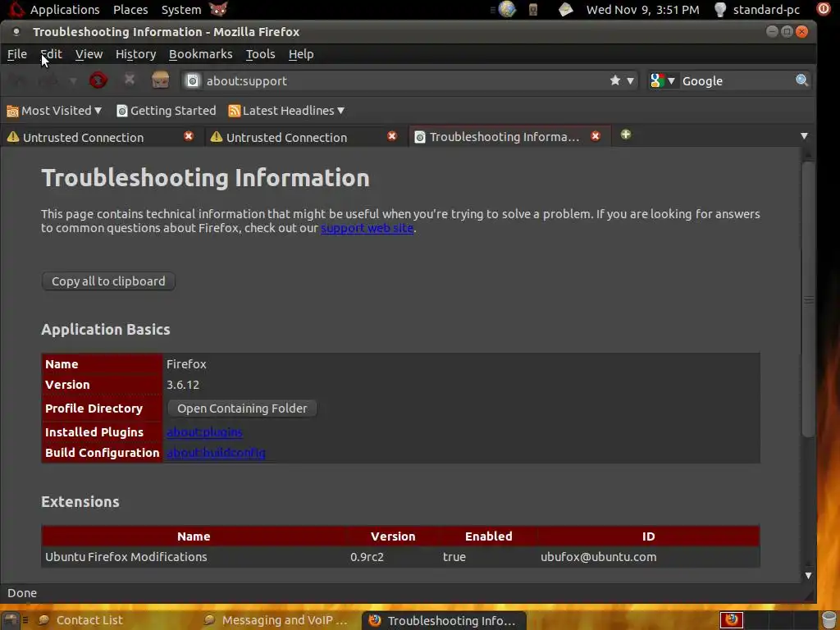Open the Applications panel menu
Screen dimensions: 840x630
tap(65, 10)
